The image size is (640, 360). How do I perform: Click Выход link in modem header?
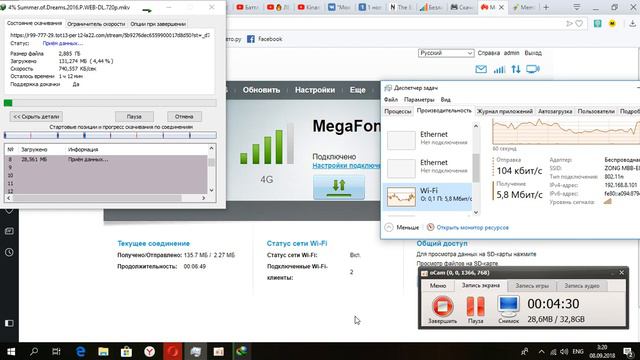(533, 53)
